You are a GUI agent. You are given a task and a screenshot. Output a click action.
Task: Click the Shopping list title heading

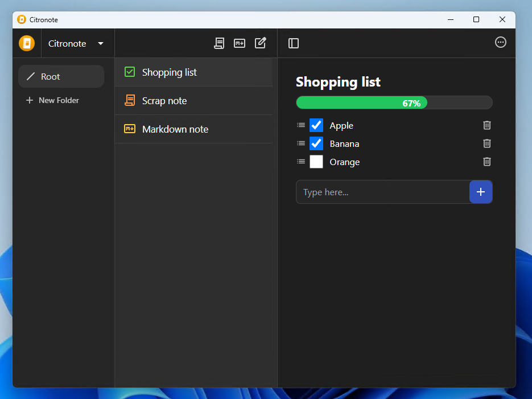pyautogui.click(x=338, y=82)
